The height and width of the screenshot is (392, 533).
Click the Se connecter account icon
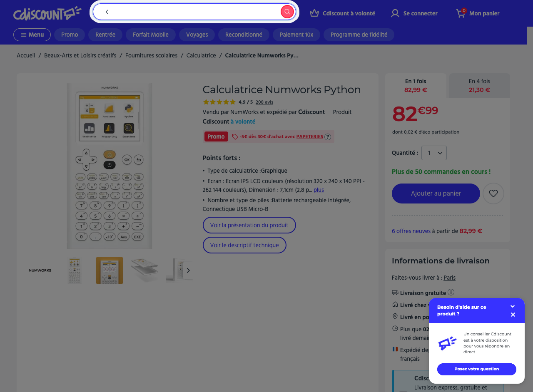[395, 13]
